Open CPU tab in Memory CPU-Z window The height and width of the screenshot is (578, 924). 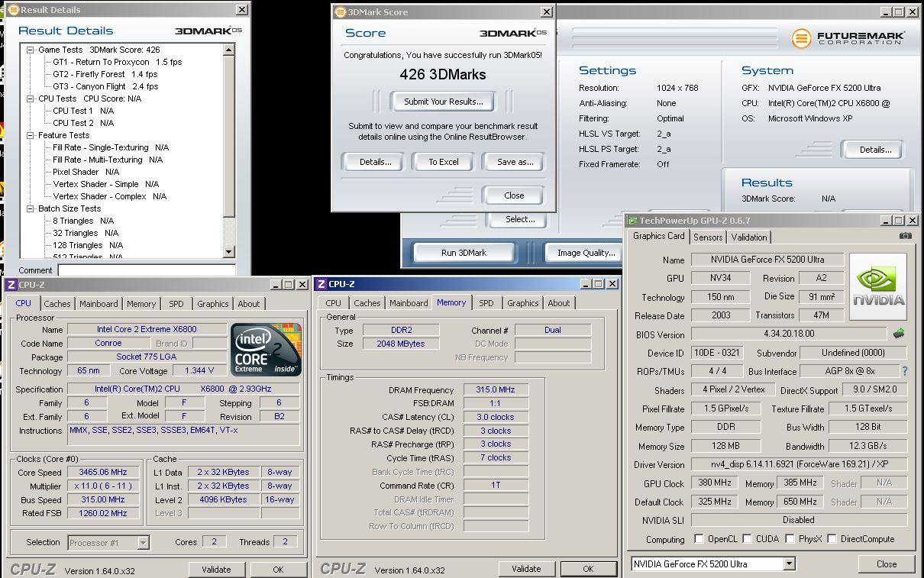coord(334,303)
